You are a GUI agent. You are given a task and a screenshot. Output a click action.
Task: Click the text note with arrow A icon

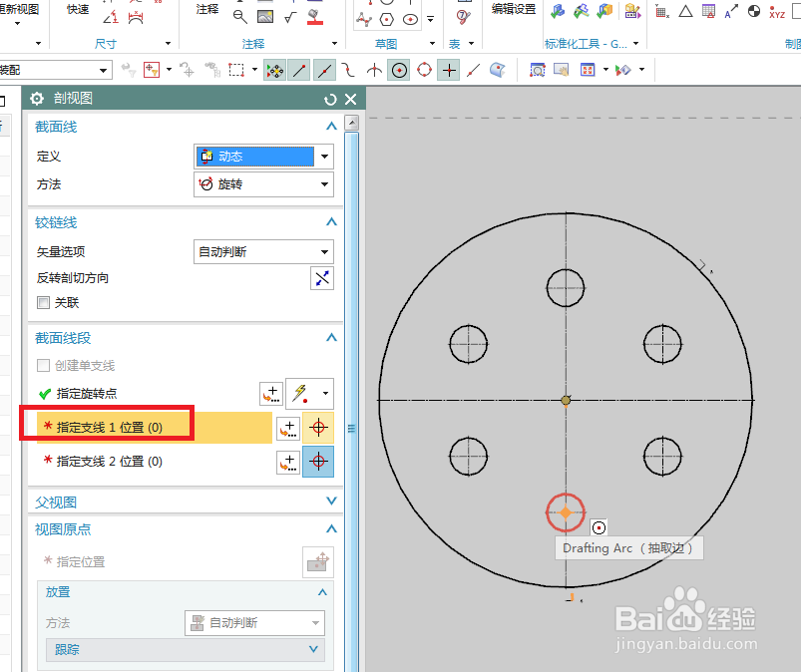pos(731,11)
